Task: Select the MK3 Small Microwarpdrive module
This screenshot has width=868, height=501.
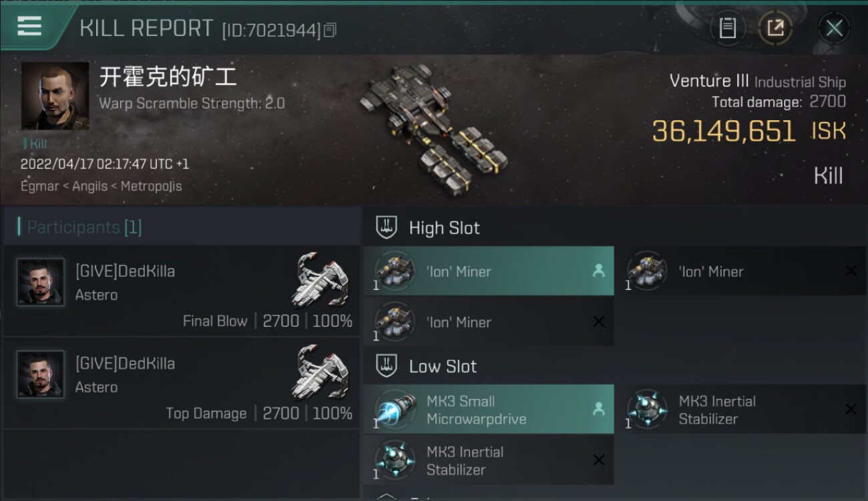Action: (489, 409)
